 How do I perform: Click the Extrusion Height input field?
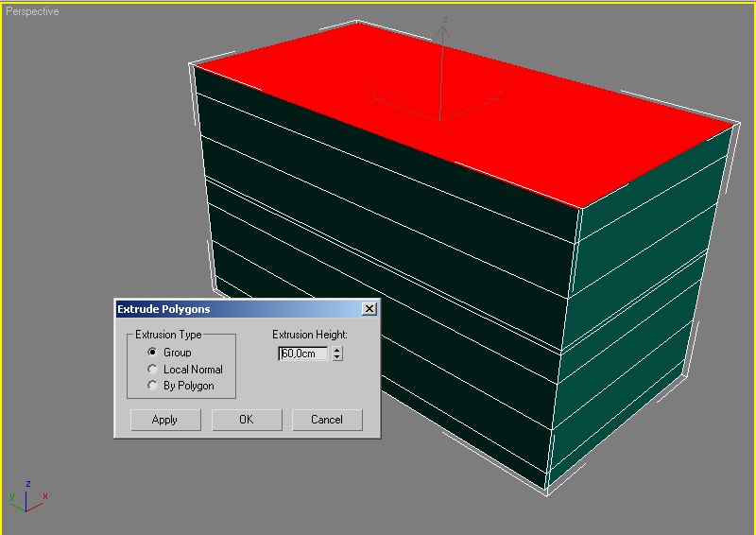pos(302,354)
